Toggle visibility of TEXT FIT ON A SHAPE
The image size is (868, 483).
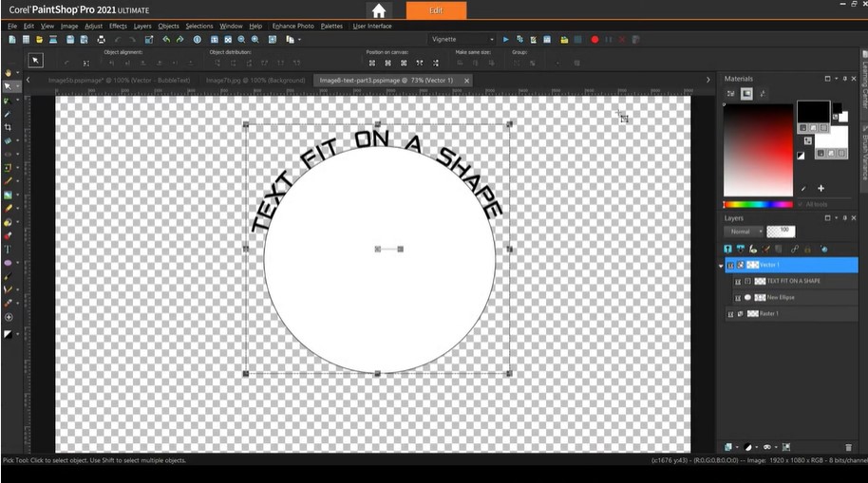point(738,282)
